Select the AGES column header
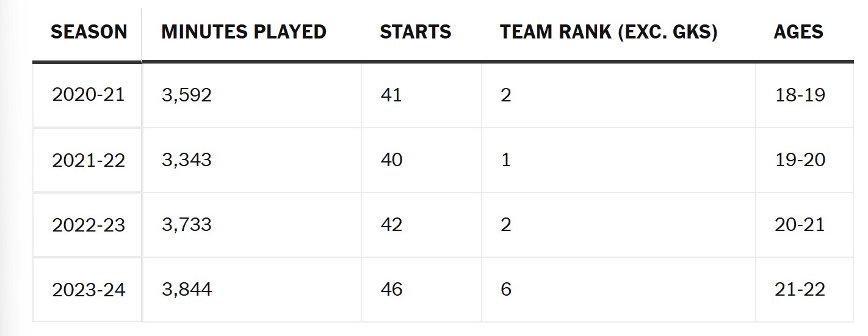The width and height of the screenshot is (868, 336). (x=798, y=32)
